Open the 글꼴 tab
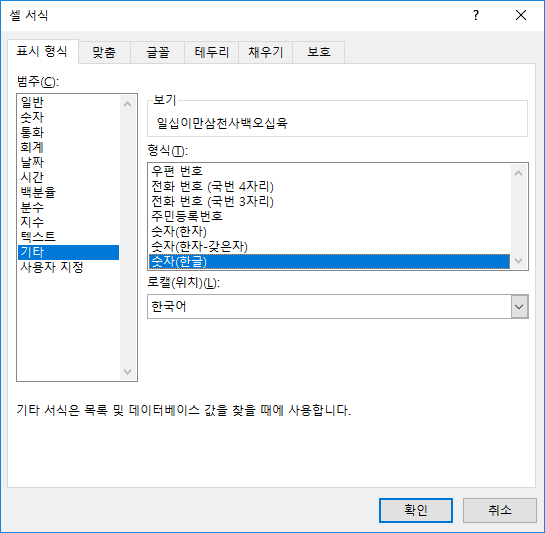Viewport: 545px width, 533px height. tap(158, 53)
